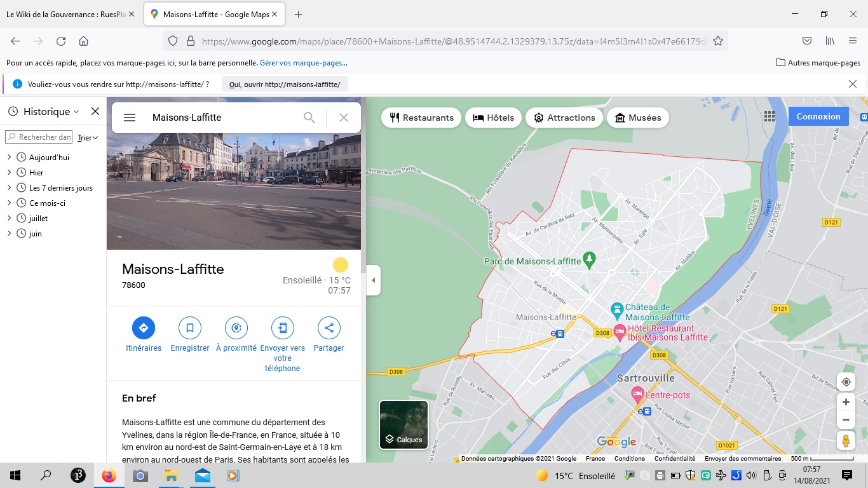Screen dimensions: 868x488
Task: Switch to Le Wiki de la Gouvernance tab
Action: 66,15
